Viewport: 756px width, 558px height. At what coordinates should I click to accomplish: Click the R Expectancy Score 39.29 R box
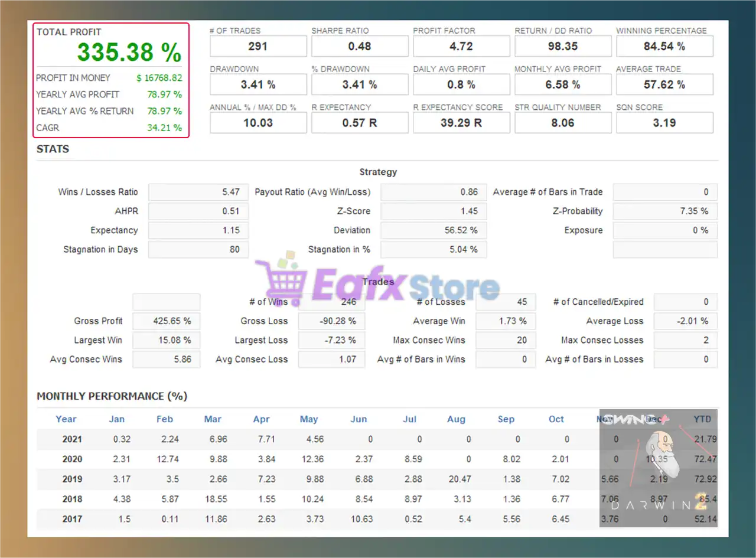461,123
